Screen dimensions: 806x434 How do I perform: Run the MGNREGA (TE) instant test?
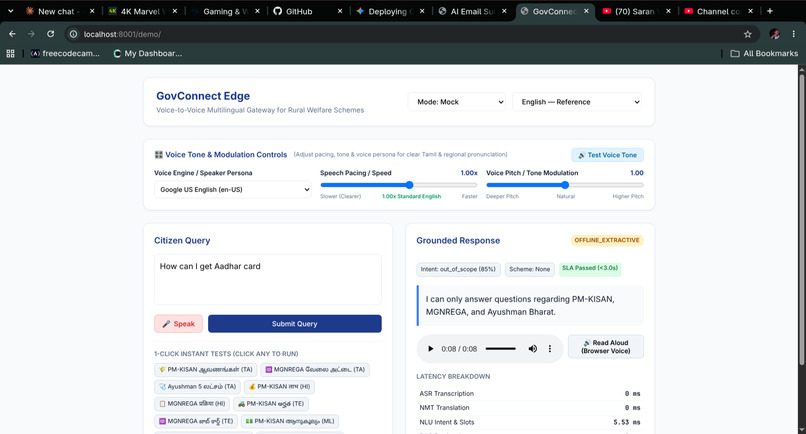tap(196, 421)
